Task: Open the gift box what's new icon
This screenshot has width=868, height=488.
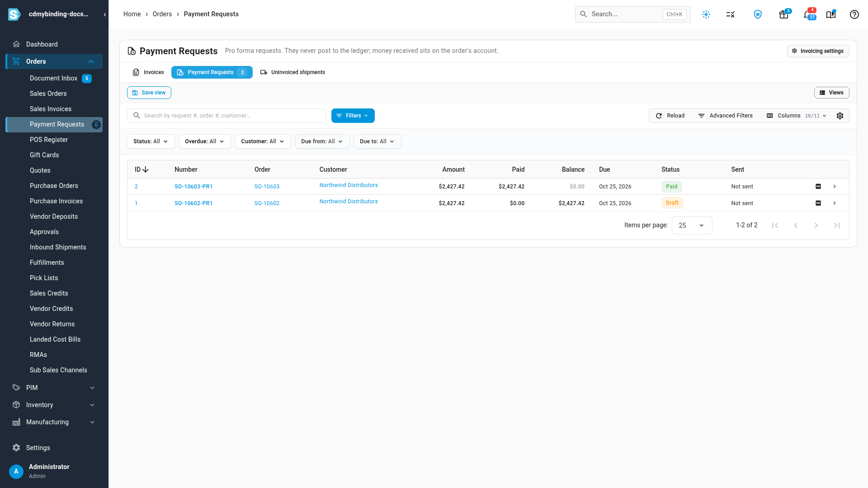Action: (784, 14)
